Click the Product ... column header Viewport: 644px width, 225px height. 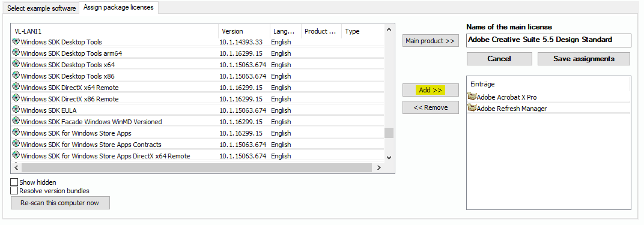click(321, 31)
